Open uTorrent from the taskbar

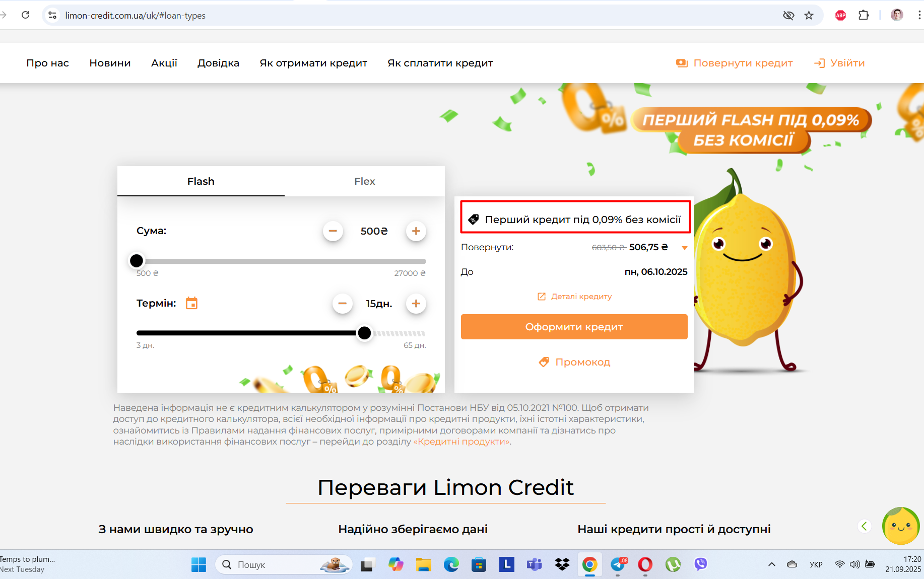tap(673, 564)
